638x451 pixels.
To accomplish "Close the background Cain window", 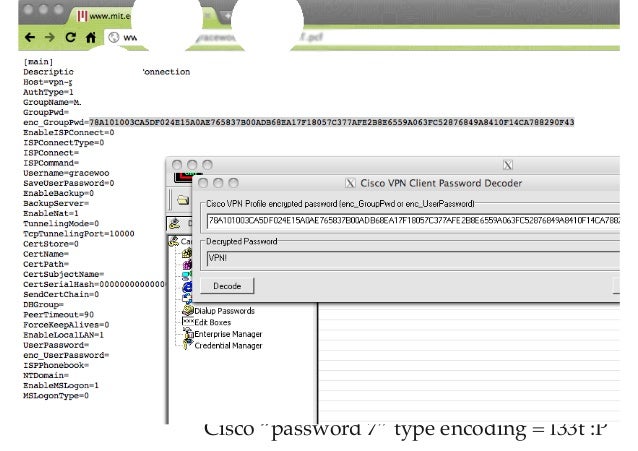I will (x=177, y=165).
